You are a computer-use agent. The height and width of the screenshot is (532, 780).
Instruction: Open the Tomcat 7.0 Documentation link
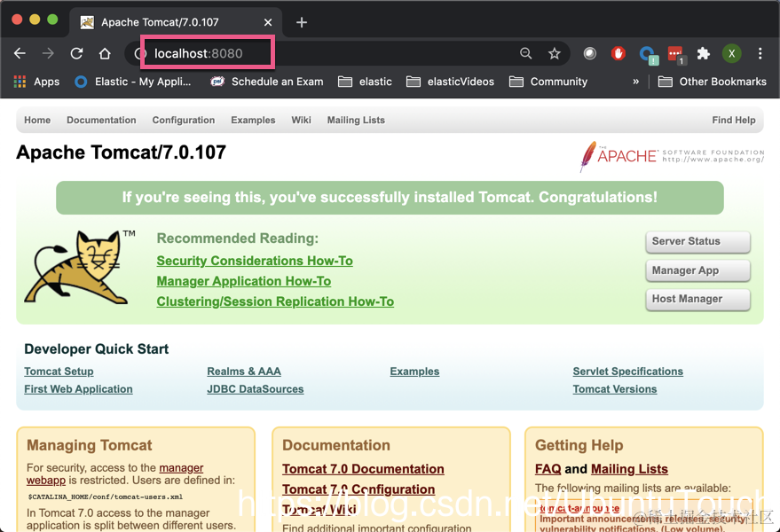point(363,469)
